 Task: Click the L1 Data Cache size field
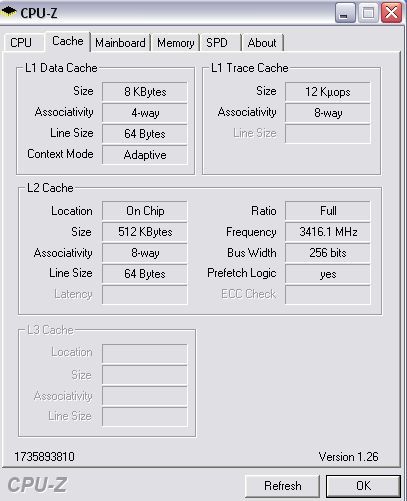pos(145,92)
